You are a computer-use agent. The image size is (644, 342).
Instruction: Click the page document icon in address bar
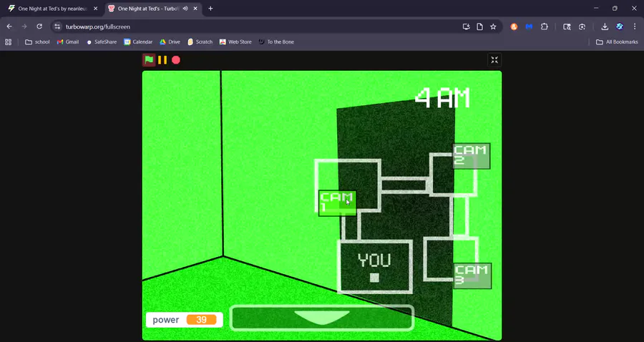479,26
